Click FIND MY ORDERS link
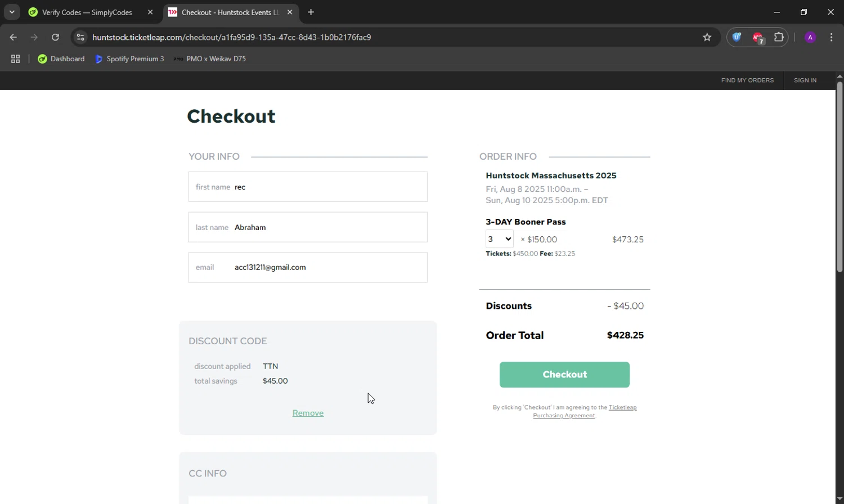 (x=747, y=80)
